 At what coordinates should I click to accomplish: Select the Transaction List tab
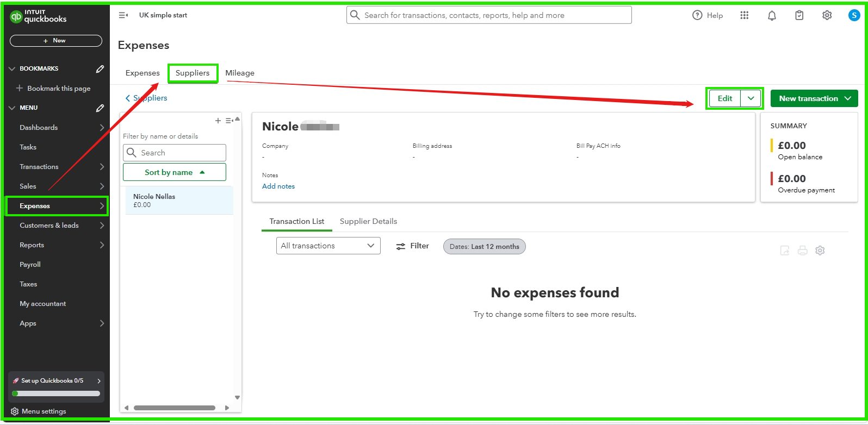[297, 221]
